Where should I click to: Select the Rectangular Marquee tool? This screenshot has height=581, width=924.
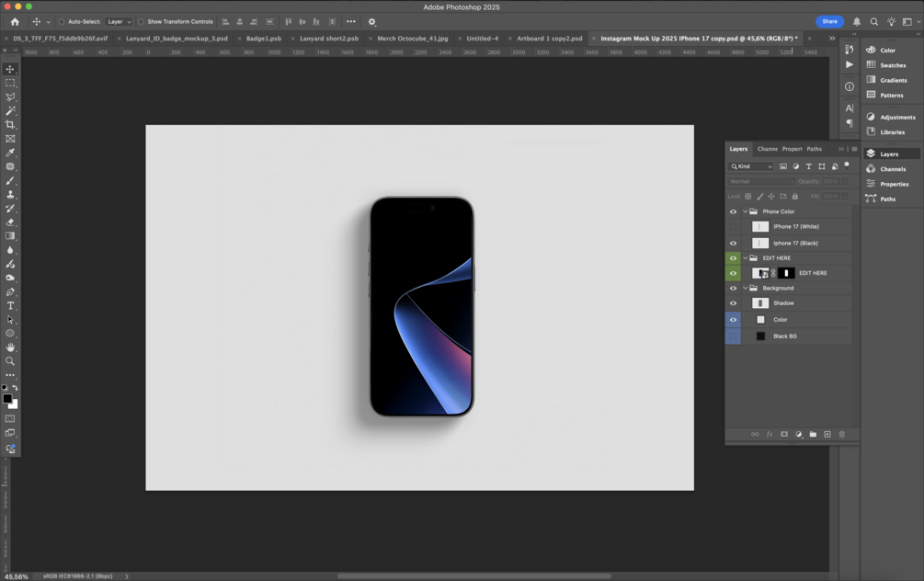(10, 83)
